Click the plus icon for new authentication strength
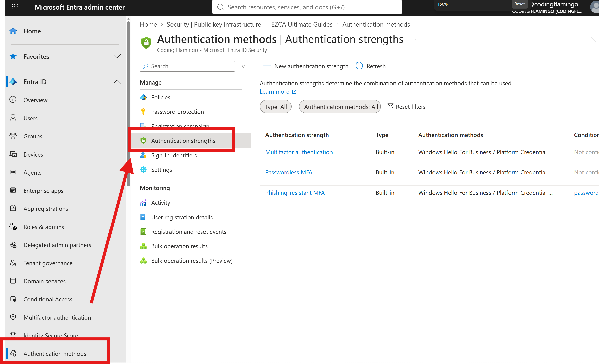599x364 pixels. (267, 66)
